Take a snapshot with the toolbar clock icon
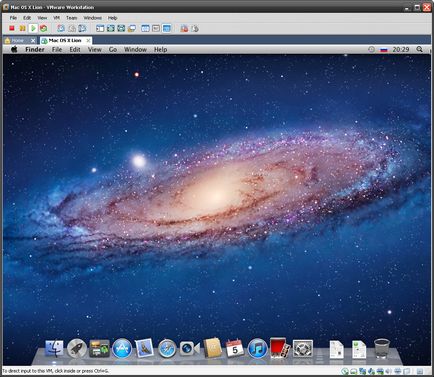This screenshot has width=434, height=377. tap(61, 28)
